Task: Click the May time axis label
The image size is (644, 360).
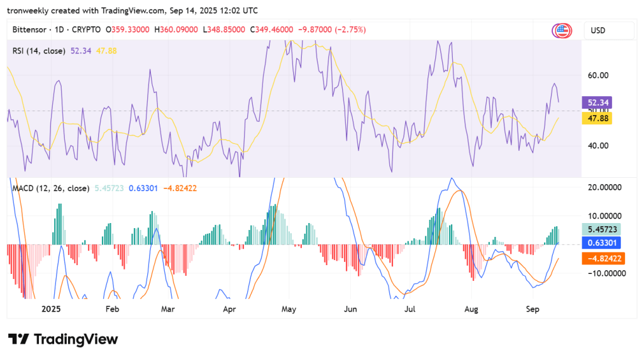Action: tap(289, 309)
